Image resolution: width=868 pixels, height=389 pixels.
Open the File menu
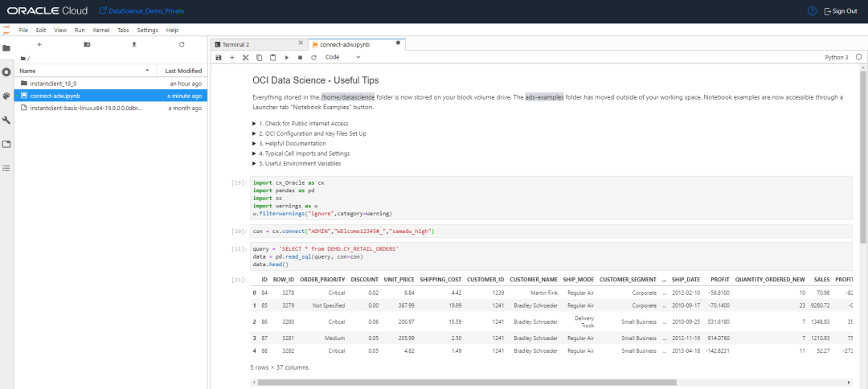(24, 30)
